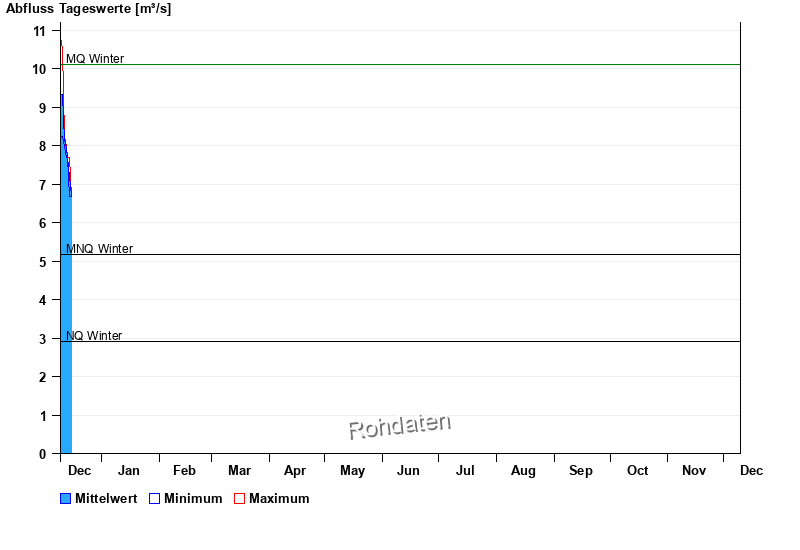The height and width of the screenshot is (550, 800).
Task: Select the May month axis label
Action: [x=352, y=471]
